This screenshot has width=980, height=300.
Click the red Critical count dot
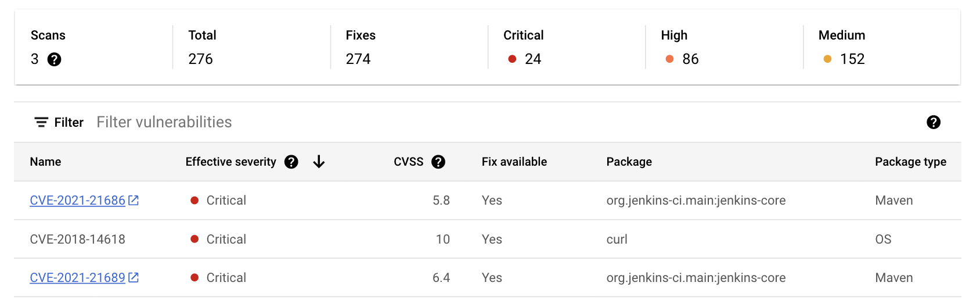coord(512,59)
